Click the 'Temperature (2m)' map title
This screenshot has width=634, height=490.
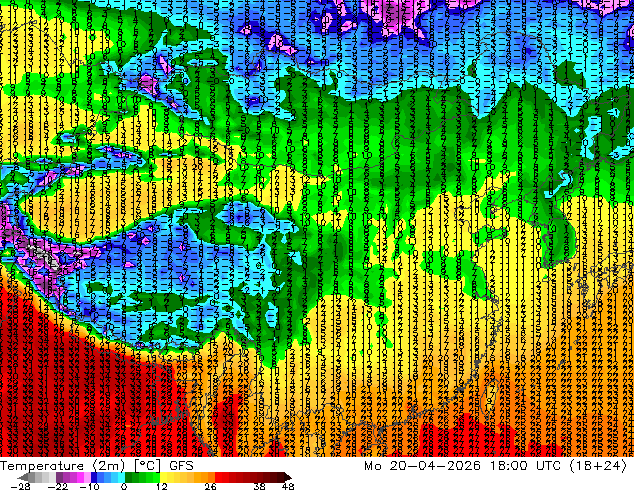point(63,466)
